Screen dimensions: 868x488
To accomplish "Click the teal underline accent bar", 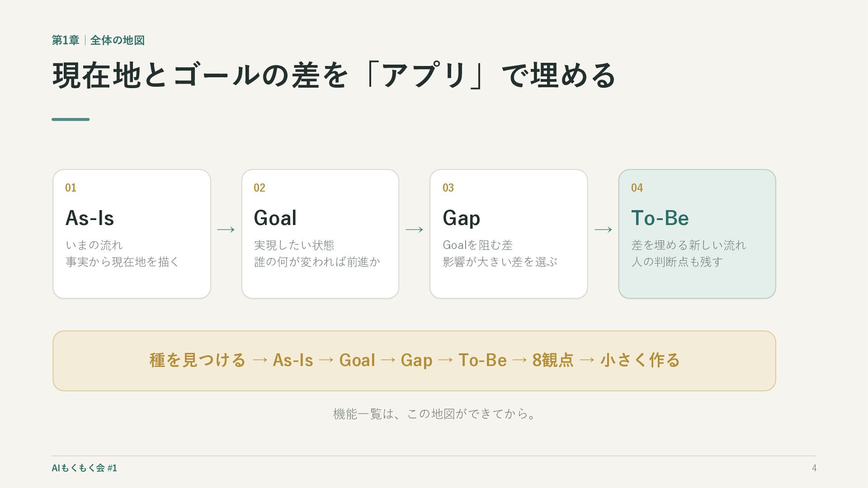I will coord(71,119).
